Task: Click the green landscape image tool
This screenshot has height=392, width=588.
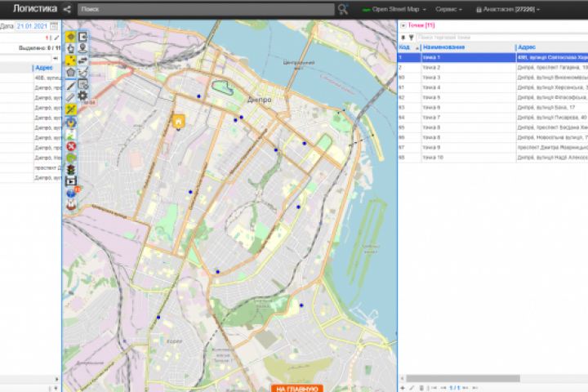Action: 71,134
